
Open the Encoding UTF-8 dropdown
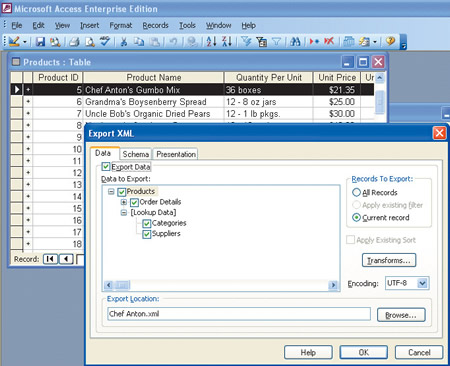tap(422, 283)
